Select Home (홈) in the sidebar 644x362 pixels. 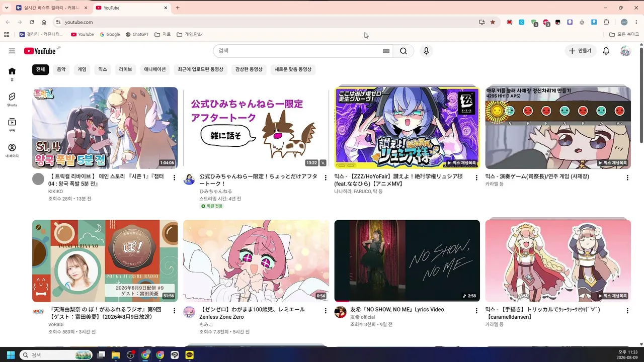[x=12, y=73]
